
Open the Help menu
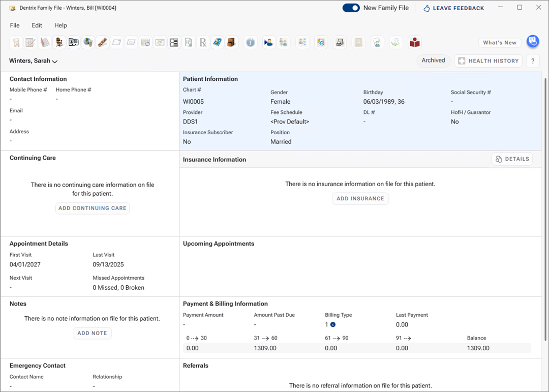[x=60, y=25]
